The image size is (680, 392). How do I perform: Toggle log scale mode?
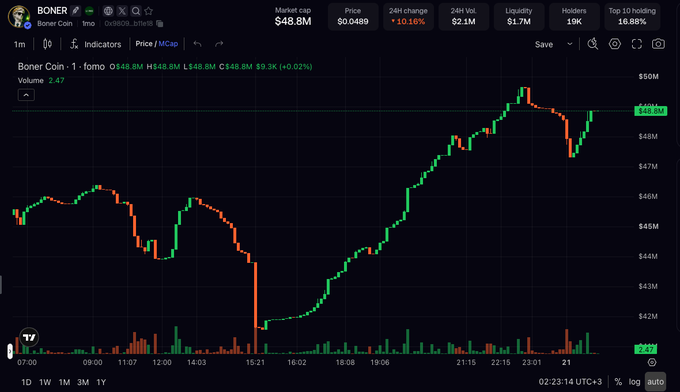[634, 382]
